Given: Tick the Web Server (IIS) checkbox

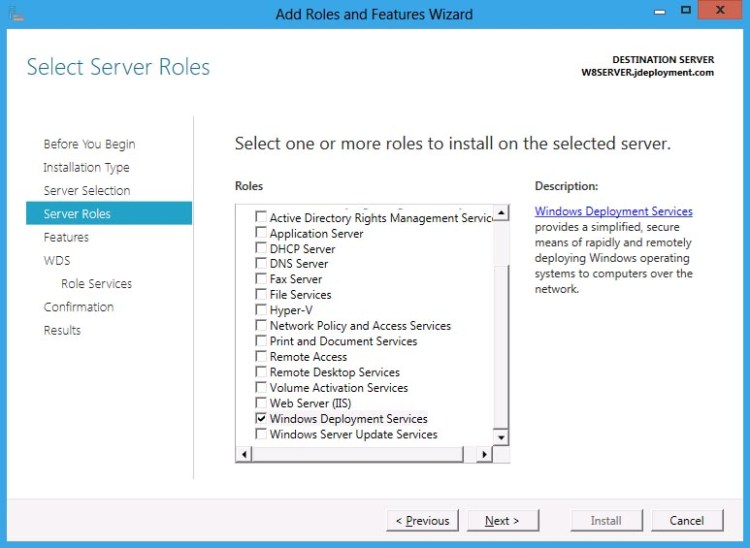Looking at the screenshot, I should tap(261, 404).
